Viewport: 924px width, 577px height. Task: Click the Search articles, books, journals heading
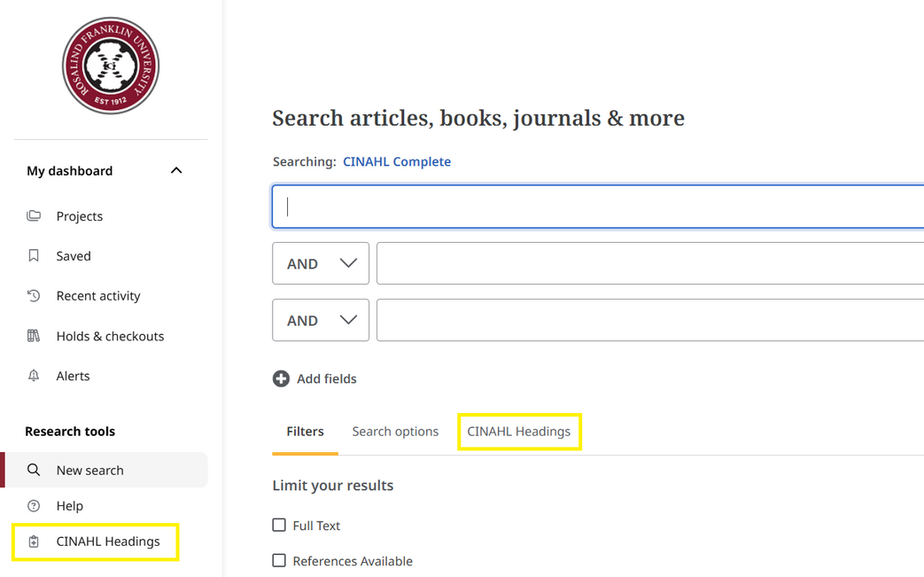[x=478, y=118]
